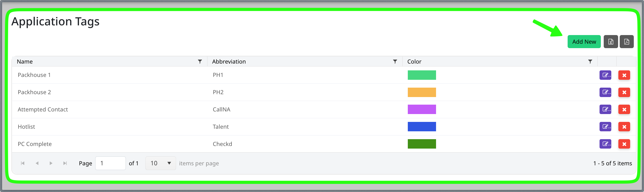Click the PH1 abbreviation cell
This screenshot has width=644, height=192.
305,75
